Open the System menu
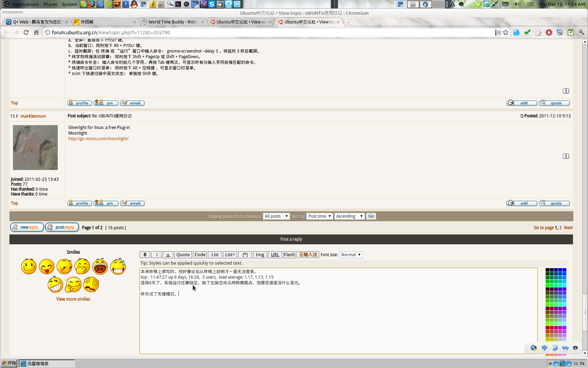 click(x=69, y=4)
